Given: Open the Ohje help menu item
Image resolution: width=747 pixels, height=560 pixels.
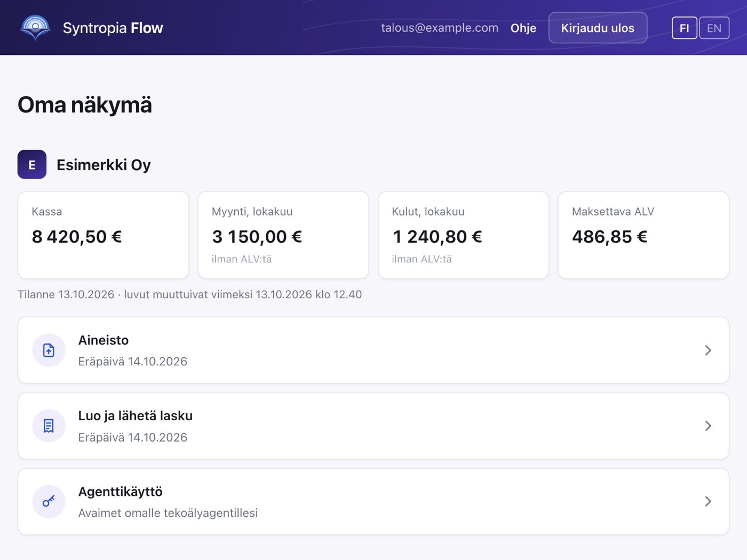Looking at the screenshot, I should pyautogui.click(x=523, y=28).
